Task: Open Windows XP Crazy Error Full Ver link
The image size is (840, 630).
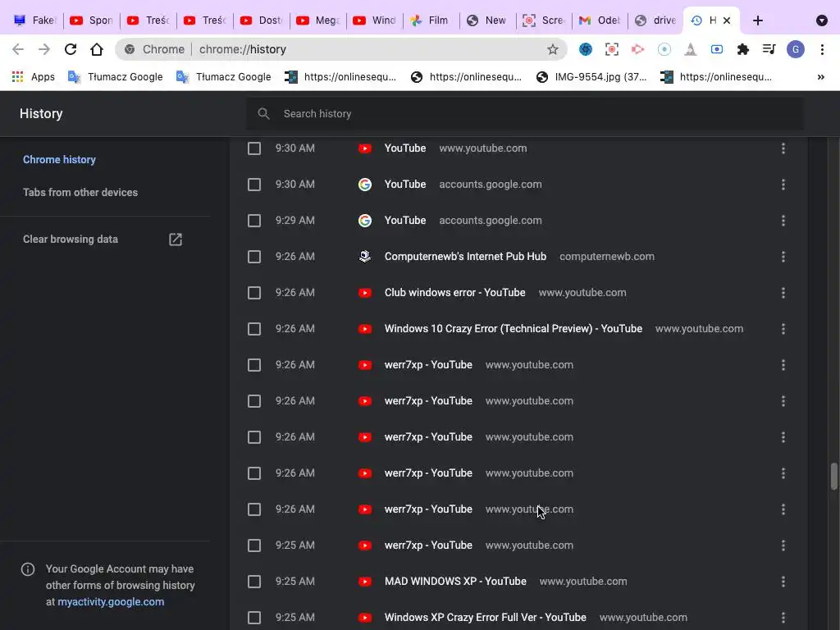Action: 486,618
